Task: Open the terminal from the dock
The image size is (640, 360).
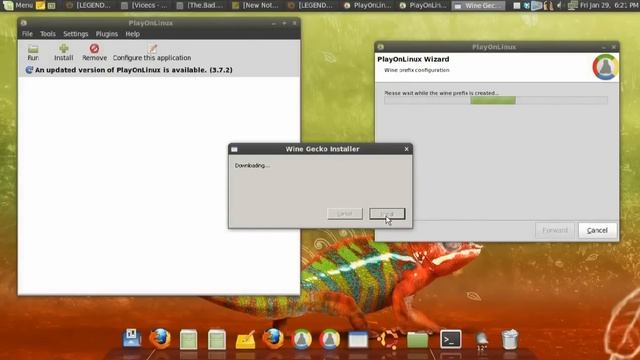Action: pos(451,339)
